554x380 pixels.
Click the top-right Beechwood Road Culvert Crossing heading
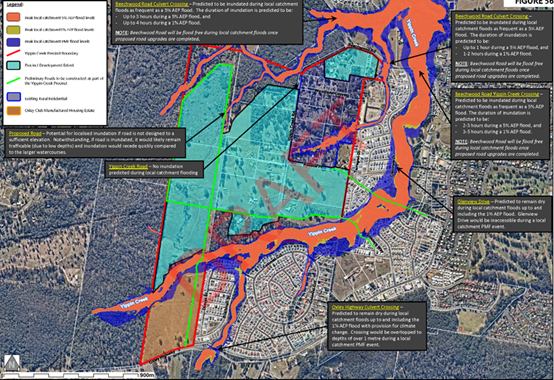(491, 16)
